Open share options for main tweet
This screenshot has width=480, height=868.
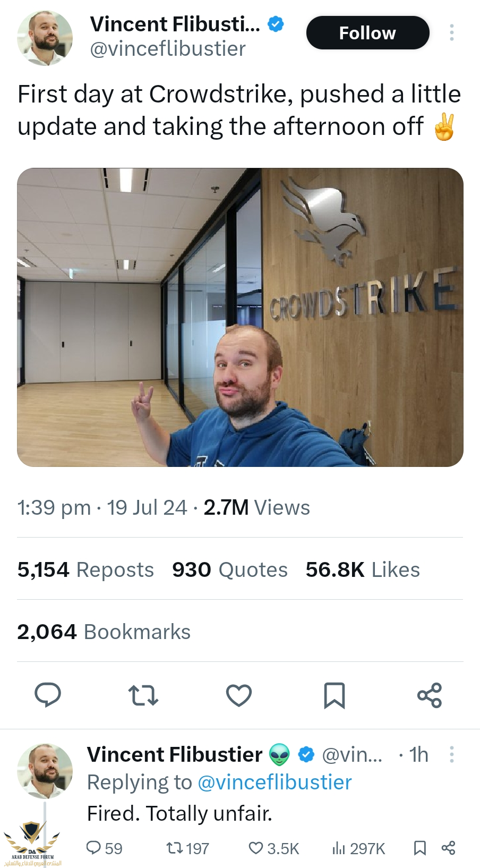pyautogui.click(x=430, y=695)
